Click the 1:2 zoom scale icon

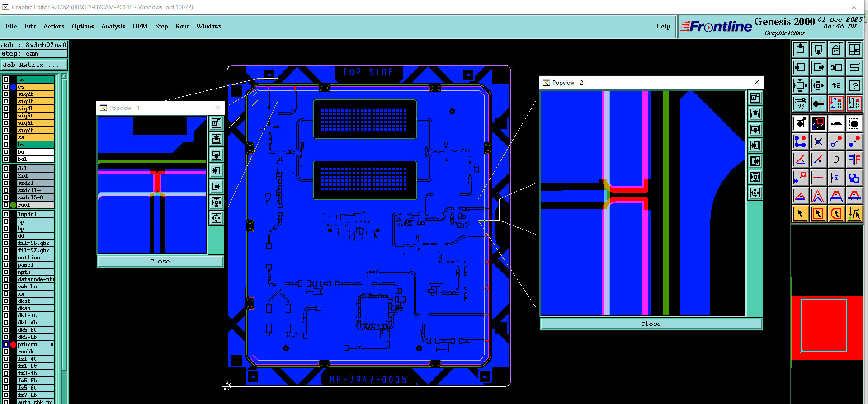[836, 85]
